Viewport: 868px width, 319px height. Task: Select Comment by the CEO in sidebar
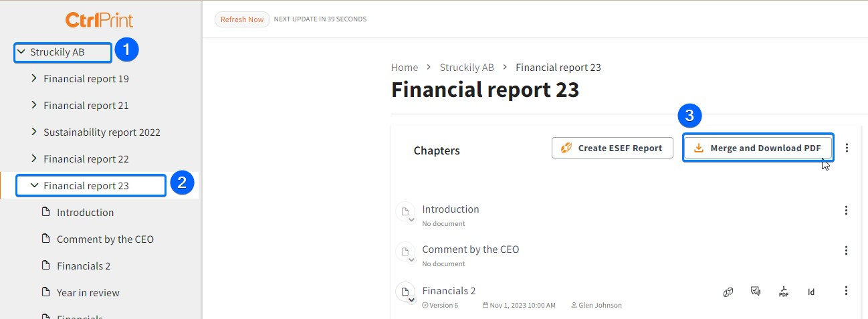[x=105, y=239]
